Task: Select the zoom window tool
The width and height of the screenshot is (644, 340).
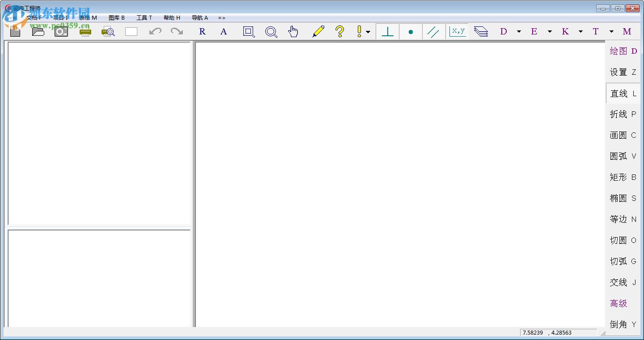Action: tap(249, 31)
